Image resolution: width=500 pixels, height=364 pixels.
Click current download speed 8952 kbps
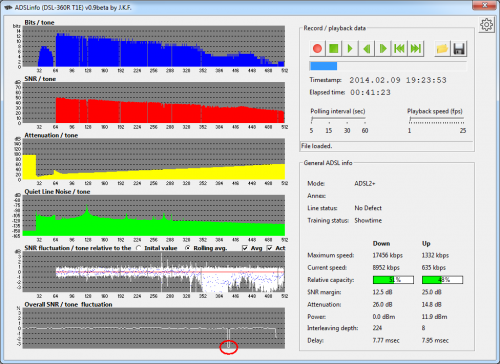386,267
